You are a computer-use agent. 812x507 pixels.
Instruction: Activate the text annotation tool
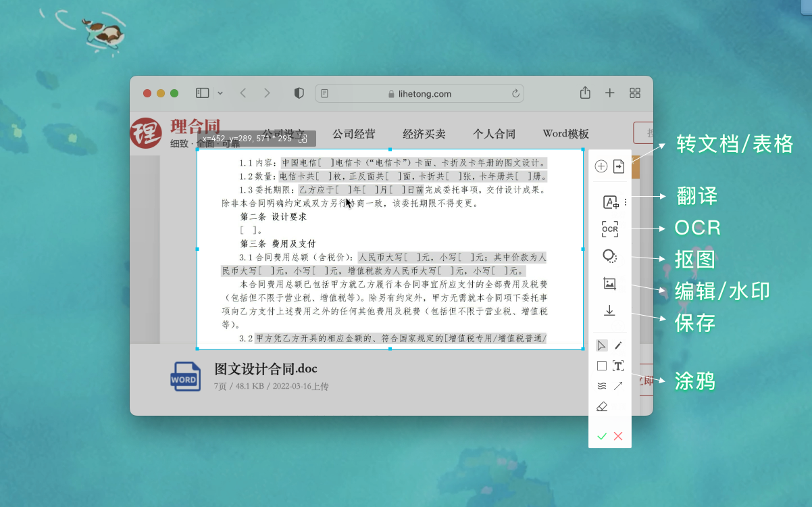click(x=618, y=366)
